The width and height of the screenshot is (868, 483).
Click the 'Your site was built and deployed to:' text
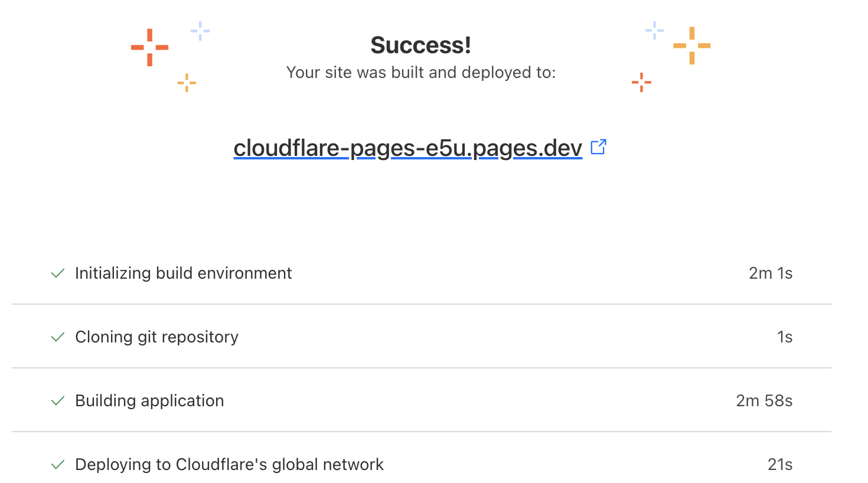(x=421, y=73)
